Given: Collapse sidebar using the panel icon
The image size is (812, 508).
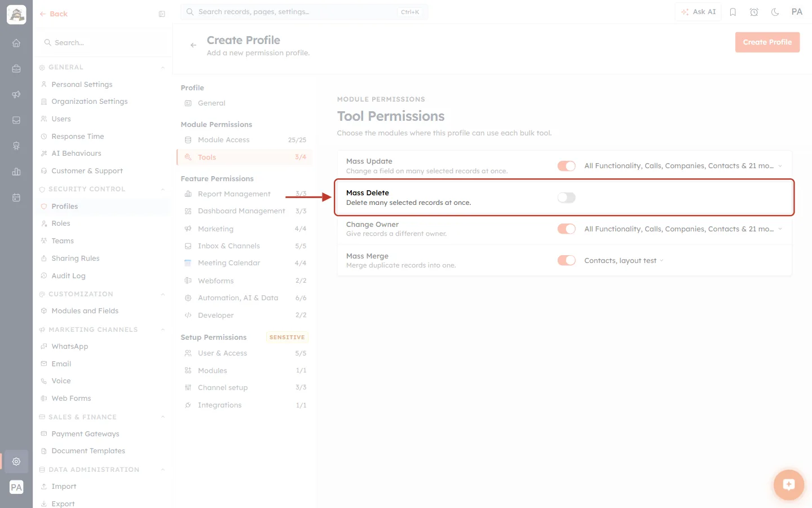Looking at the screenshot, I should (162, 14).
